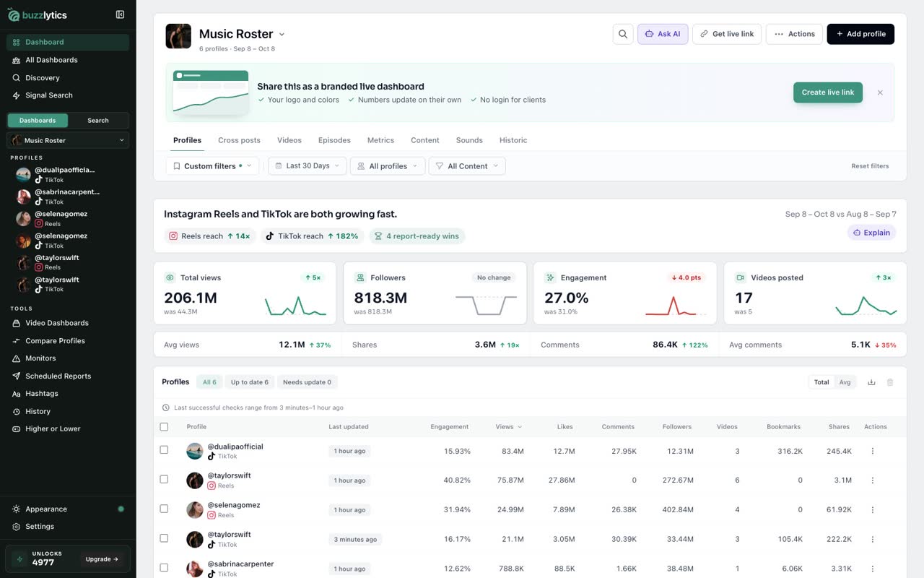Open the All Content filter dropdown
Viewport: 924px width, 578px height.
pyautogui.click(x=467, y=166)
